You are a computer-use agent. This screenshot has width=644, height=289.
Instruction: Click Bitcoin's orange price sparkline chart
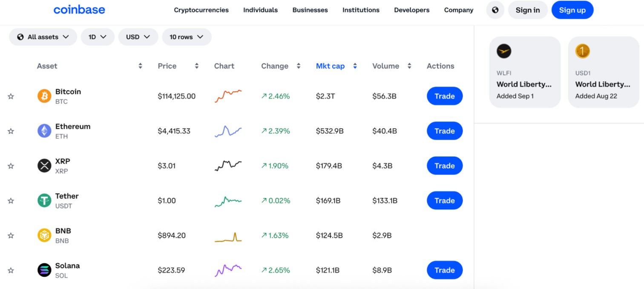click(x=228, y=96)
